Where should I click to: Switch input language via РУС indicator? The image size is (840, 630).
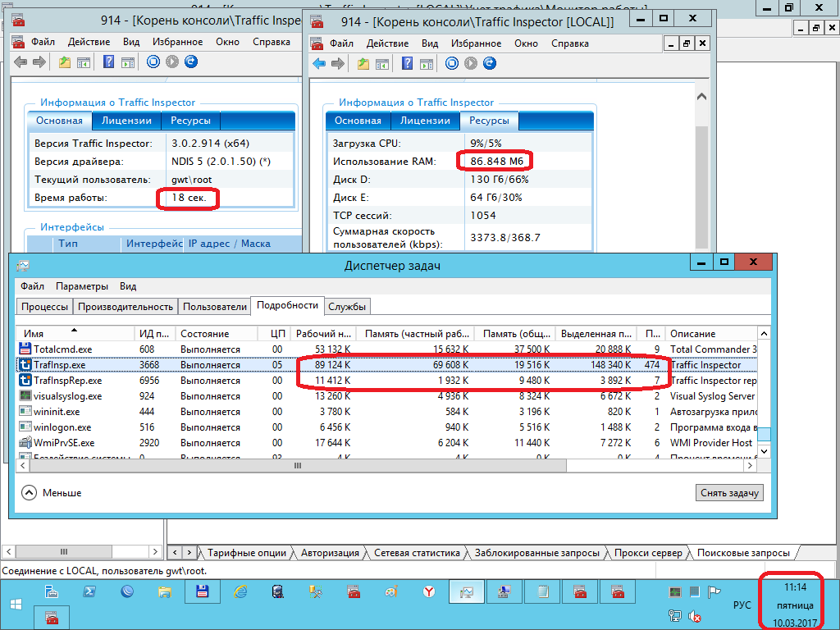click(x=742, y=605)
